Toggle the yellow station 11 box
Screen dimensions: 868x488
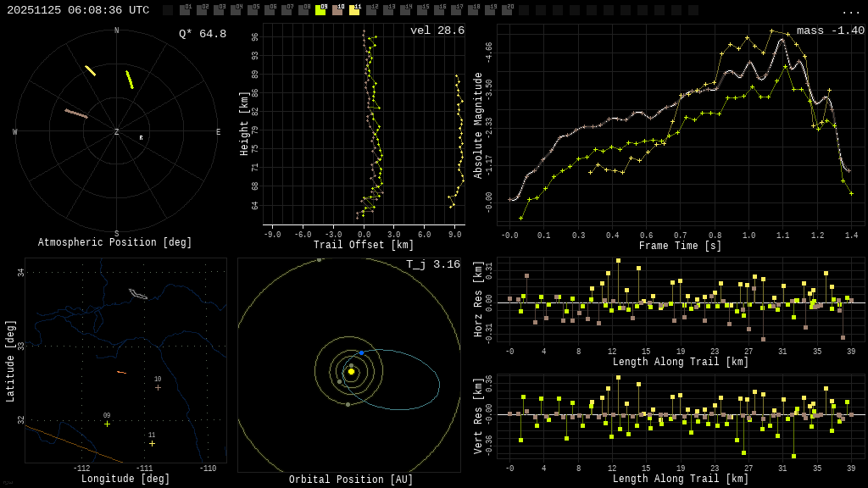click(x=354, y=10)
